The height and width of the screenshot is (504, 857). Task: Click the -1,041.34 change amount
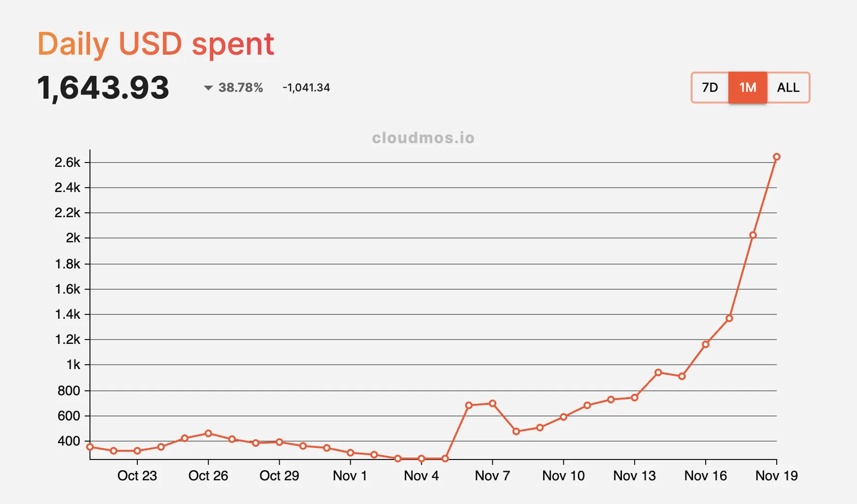[x=306, y=88]
